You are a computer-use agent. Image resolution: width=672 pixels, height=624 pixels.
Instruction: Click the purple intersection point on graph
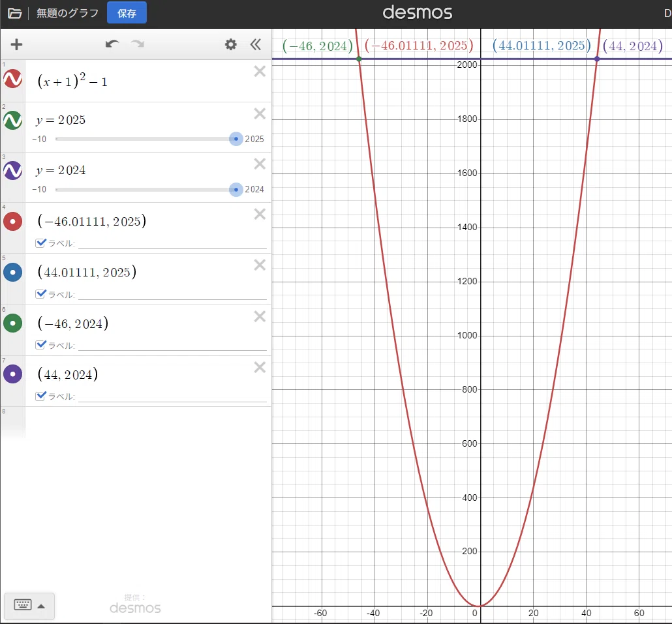click(x=597, y=59)
